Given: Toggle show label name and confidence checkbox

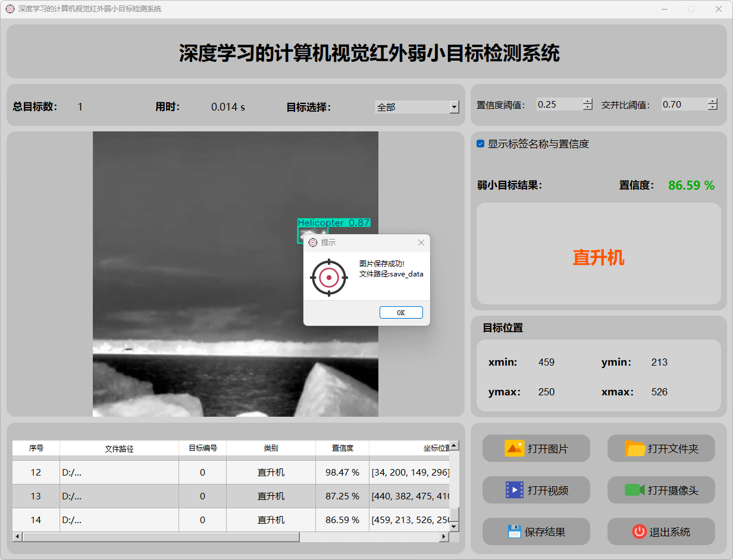Looking at the screenshot, I should (x=481, y=144).
